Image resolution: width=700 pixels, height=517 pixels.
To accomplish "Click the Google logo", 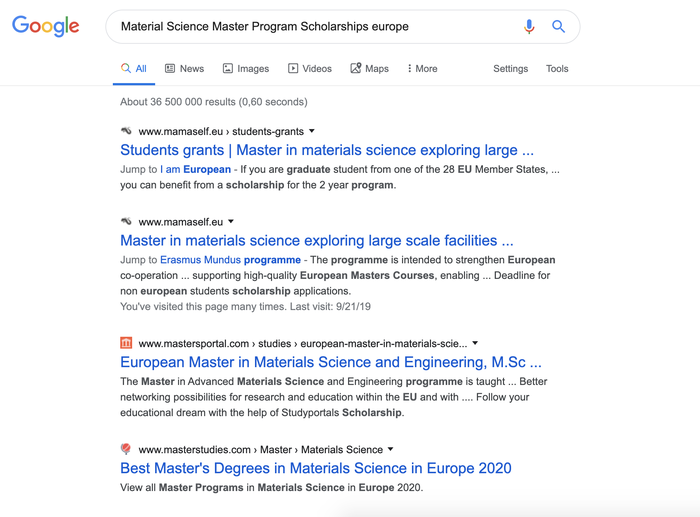I will tap(46, 27).
